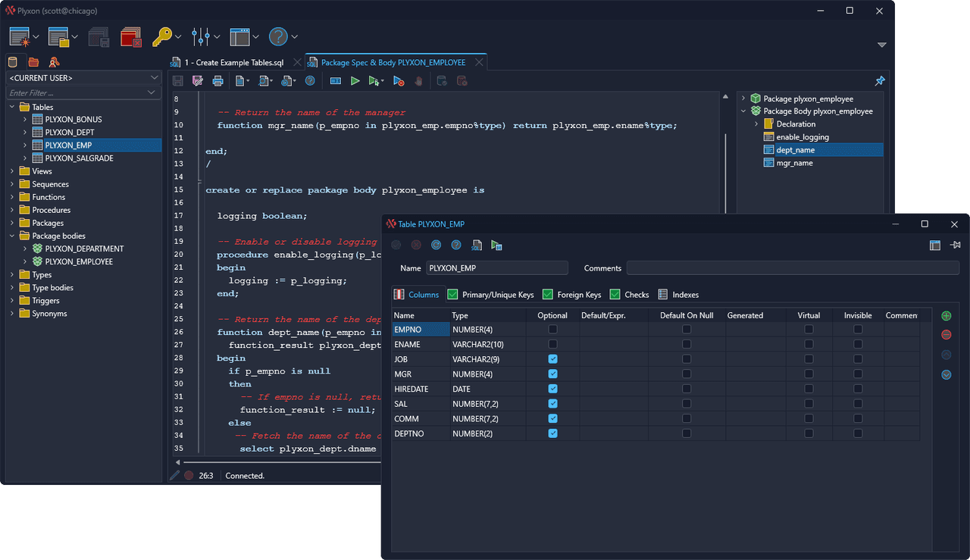
Task: Click the query data icon in Table window
Action: (496, 245)
